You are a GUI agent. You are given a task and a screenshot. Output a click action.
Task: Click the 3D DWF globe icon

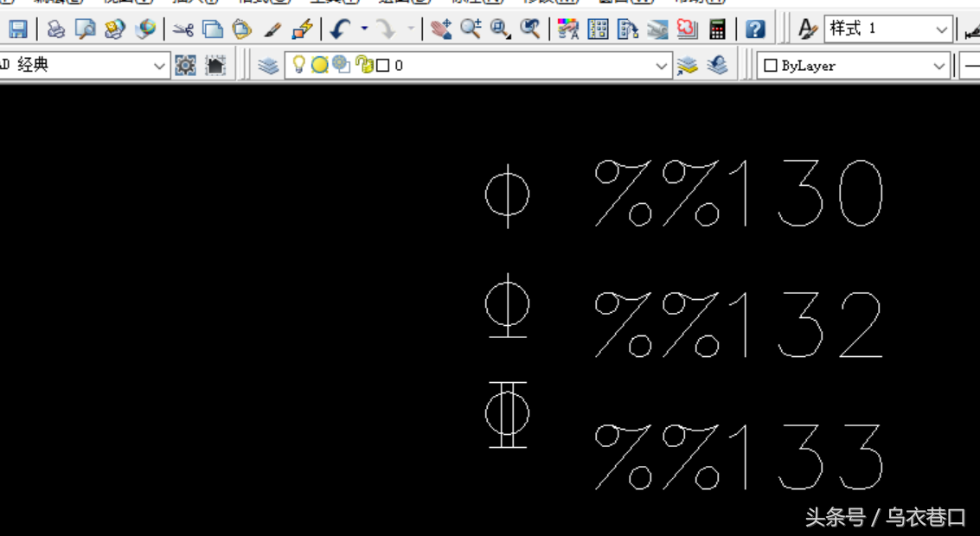pos(145,29)
